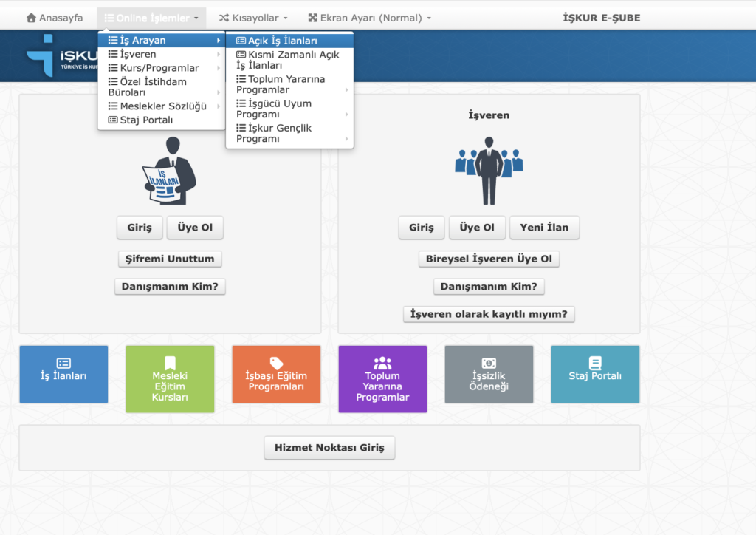The width and height of the screenshot is (756, 535).
Task: Collapse the Online İşlemler dropdown menu
Action: (x=151, y=18)
